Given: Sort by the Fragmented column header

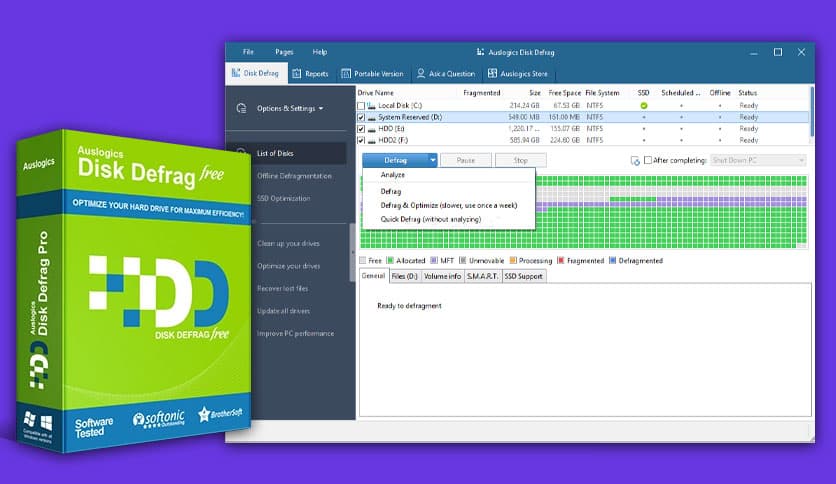Looking at the screenshot, I should 481,93.
